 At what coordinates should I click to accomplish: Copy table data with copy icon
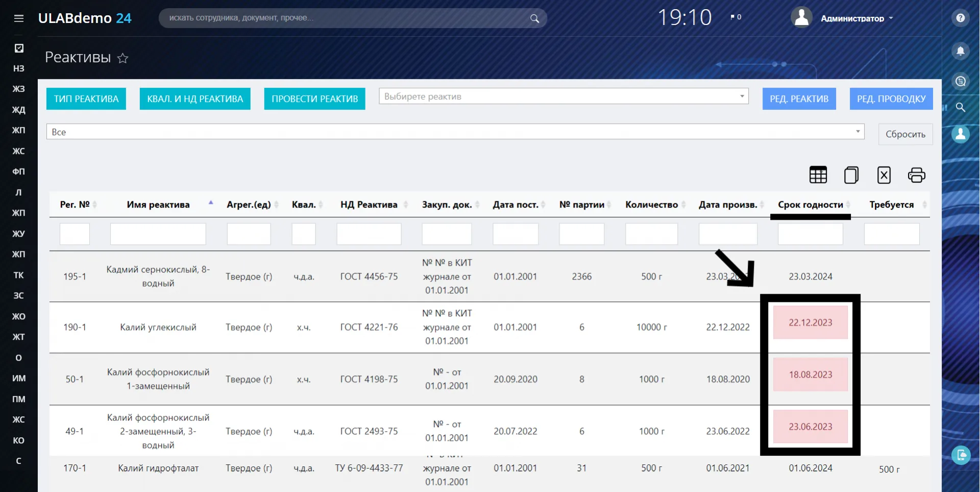click(851, 175)
